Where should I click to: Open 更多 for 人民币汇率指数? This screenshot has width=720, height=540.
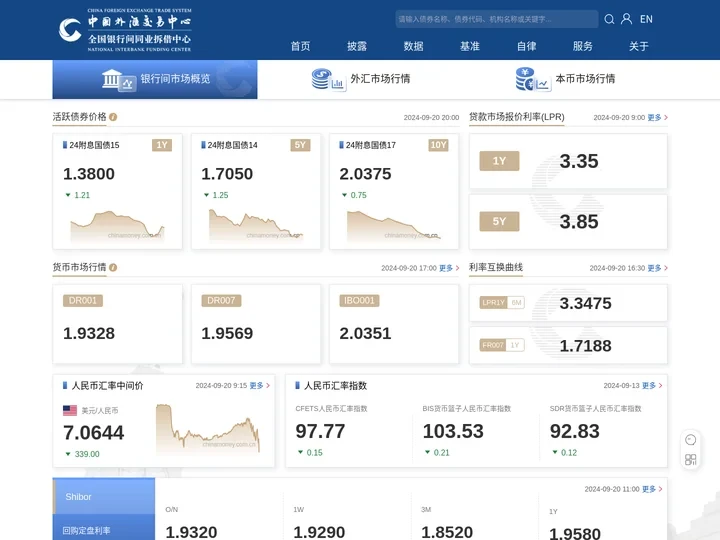pos(652,386)
